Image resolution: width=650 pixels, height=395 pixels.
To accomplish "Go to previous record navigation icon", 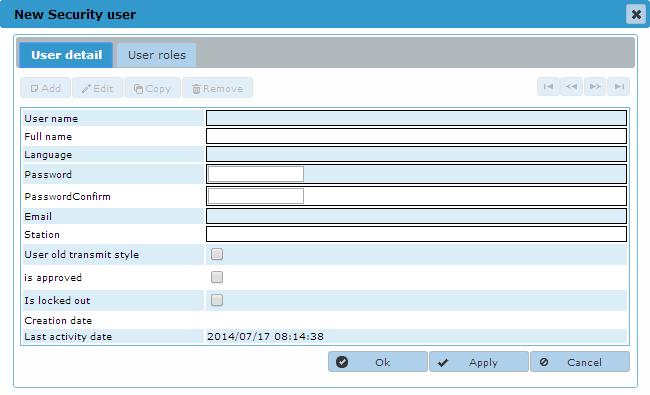I will coord(571,87).
